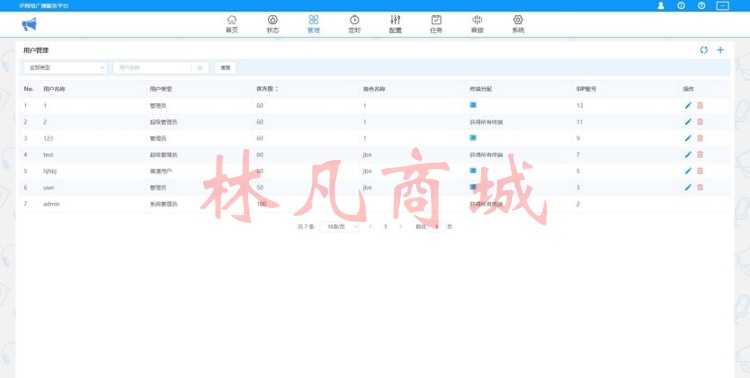This screenshot has width=750, height=378.
Task: Open the 10条/页 page size dropdown
Action: point(340,226)
